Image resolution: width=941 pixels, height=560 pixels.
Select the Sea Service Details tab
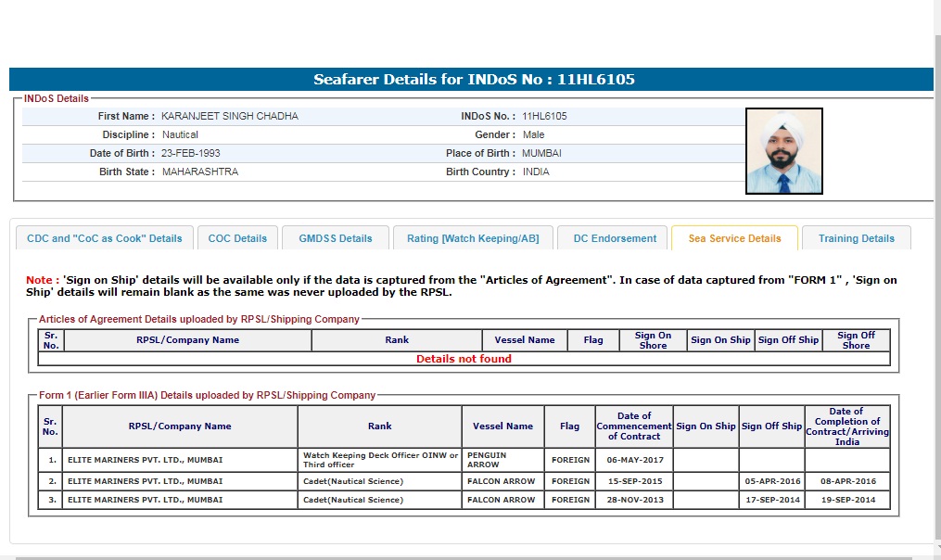734,238
